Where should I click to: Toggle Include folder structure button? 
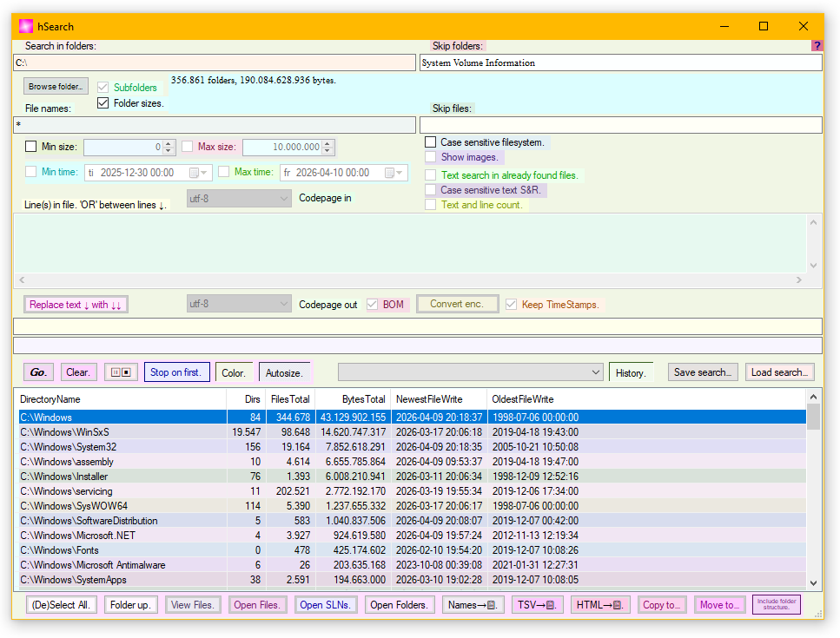[777, 605]
